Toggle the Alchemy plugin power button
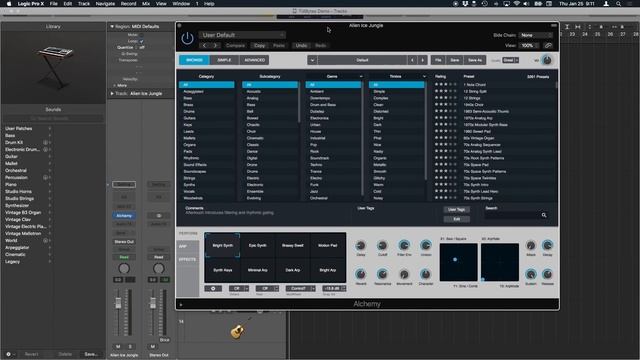This screenshot has width=640, height=360. pyautogui.click(x=187, y=38)
